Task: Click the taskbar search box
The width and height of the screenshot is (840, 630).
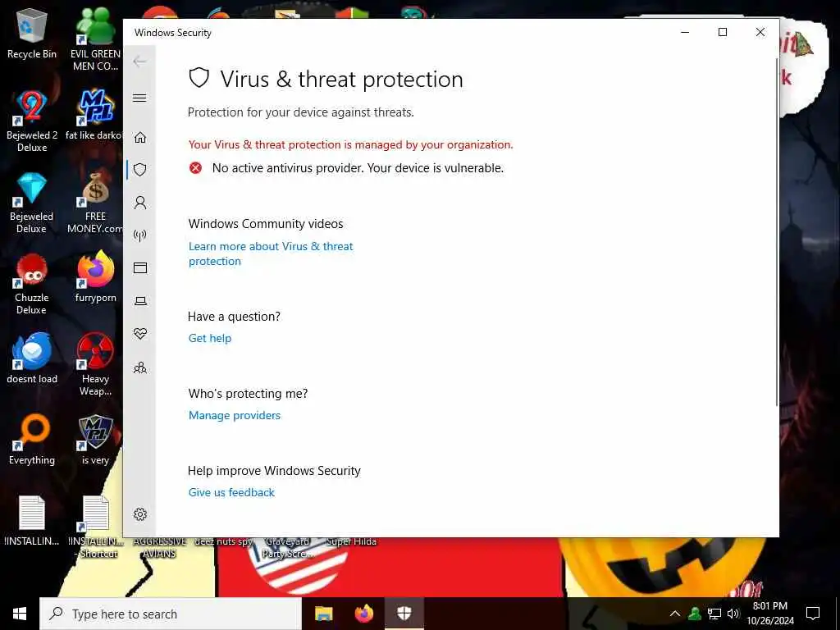Action: click(x=171, y=614)
